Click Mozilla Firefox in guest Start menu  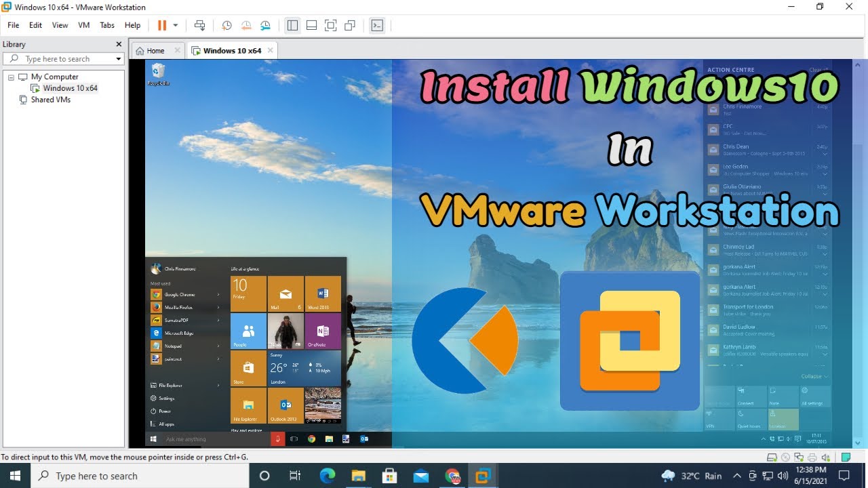pyautogui.click(x=179, y=308)
